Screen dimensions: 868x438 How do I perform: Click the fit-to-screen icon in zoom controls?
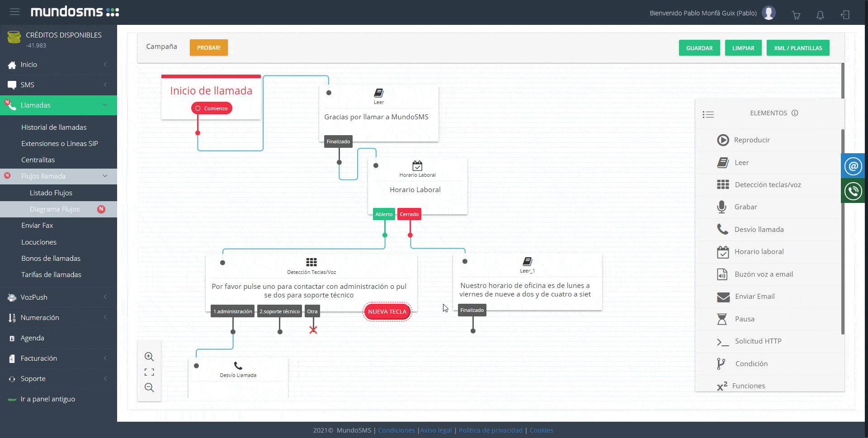click(x=149, y=372)
